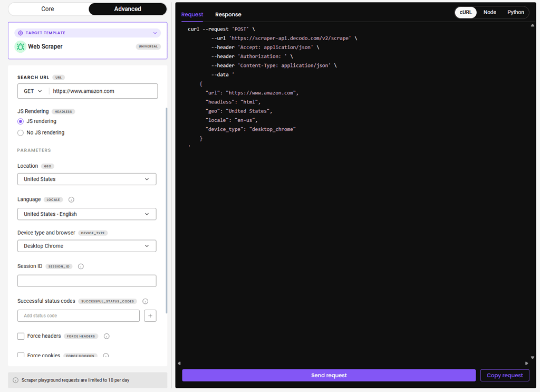
Task: Click the "headless": "html" code line
Action: [233, 102]
